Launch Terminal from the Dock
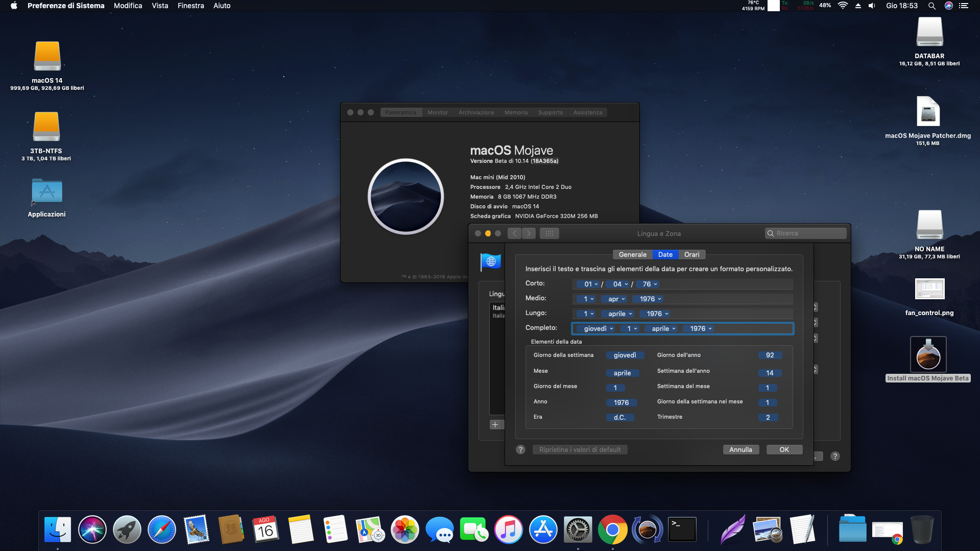 pyautogui.click(x=682, y=530)
